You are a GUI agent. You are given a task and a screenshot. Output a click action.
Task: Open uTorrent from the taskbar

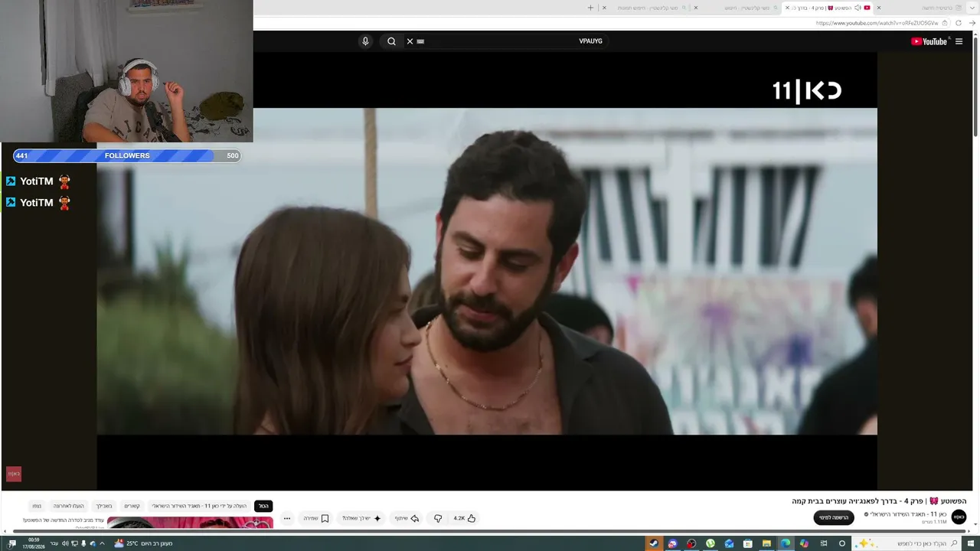pos(710,543)
